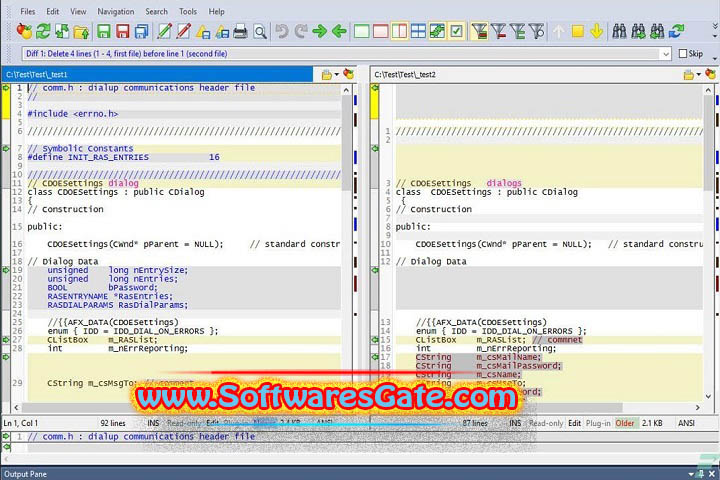Click the green Re-compare arrows icon
720x480 pixels.
pyautogui.click(x=43, y=31)
